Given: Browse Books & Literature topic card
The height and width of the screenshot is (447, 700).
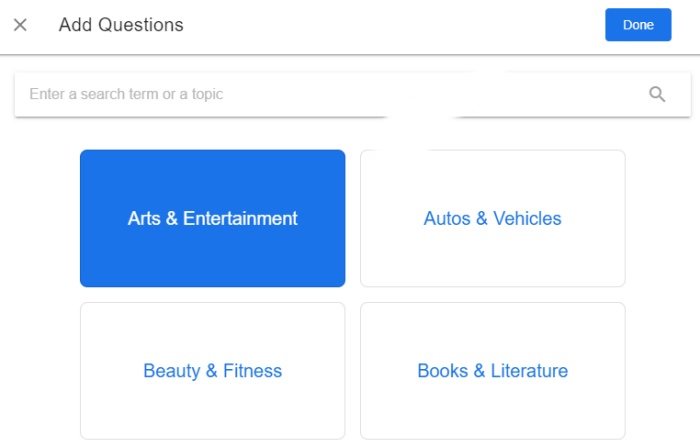Looking at the screenshot, I should (492, 371).
